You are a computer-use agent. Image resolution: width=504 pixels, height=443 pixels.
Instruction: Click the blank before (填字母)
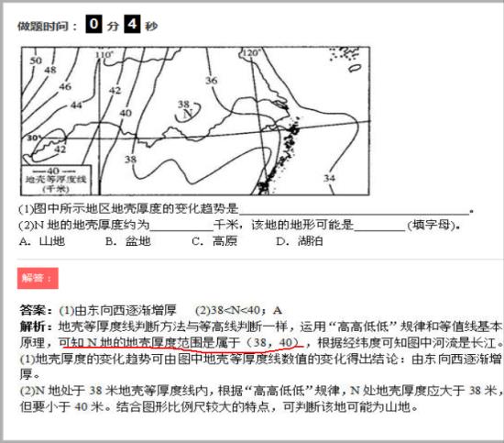point(379,226)
